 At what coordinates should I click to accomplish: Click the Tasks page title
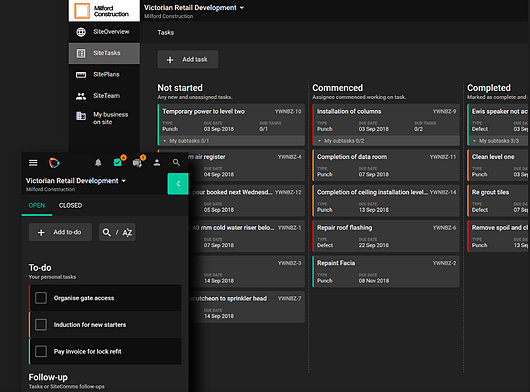coord(166,32)
